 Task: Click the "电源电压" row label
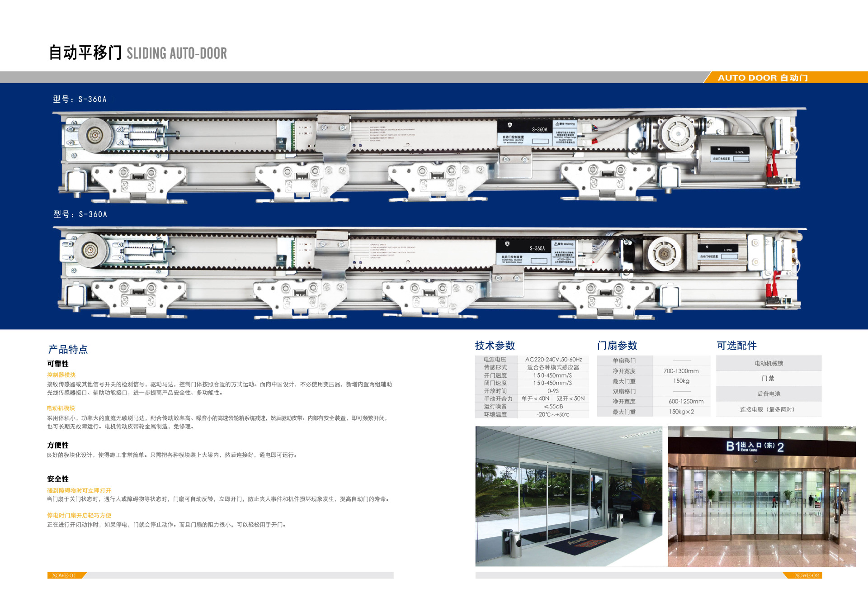pos(495,360)
